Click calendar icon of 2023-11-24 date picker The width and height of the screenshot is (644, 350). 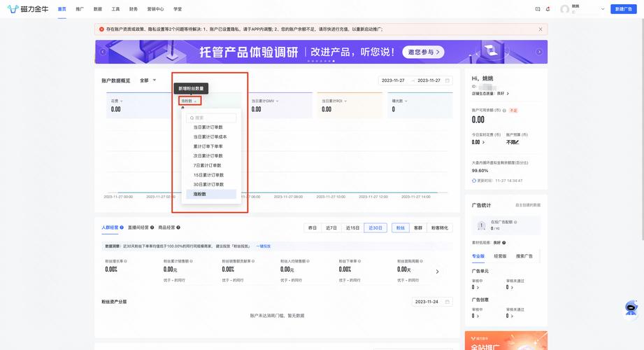[x=448, y=302]
